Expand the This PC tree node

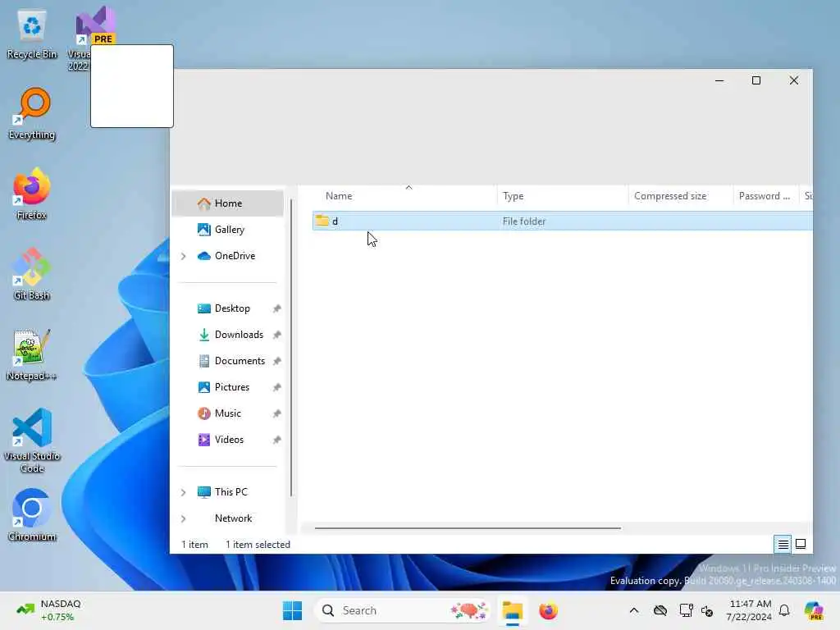click(183, 492)
